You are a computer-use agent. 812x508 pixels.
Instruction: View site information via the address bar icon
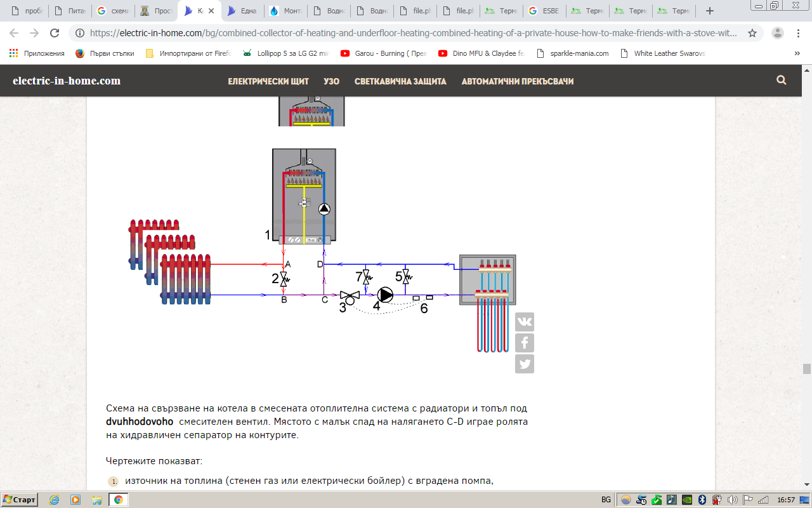pyautogui.click(x=80, y=33)
